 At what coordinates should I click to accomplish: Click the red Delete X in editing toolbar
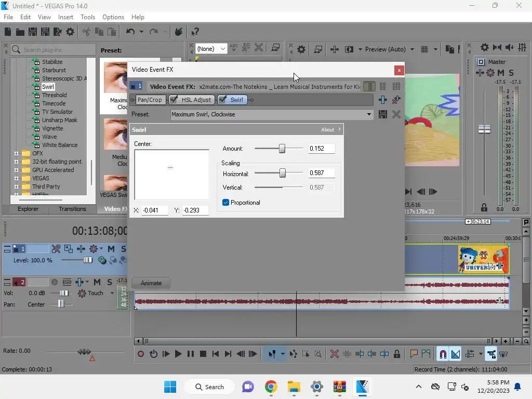[334, 354]
